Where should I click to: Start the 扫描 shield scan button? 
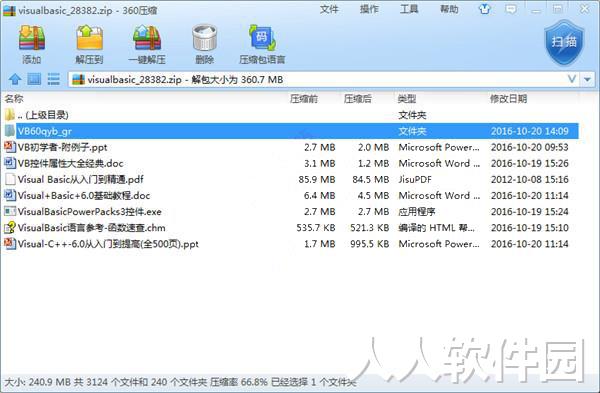pyautogui.click(x=564, y=42)
